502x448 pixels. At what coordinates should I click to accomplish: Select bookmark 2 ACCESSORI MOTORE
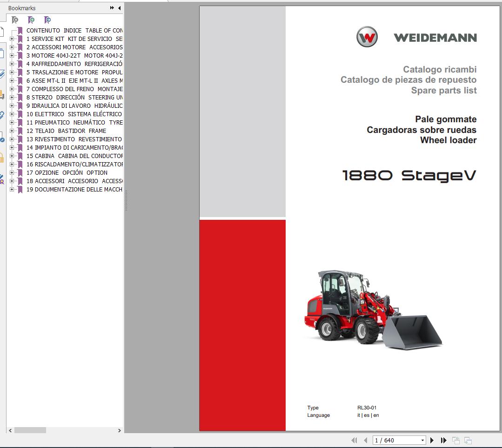pyautogui.click(x=74, y=47)
